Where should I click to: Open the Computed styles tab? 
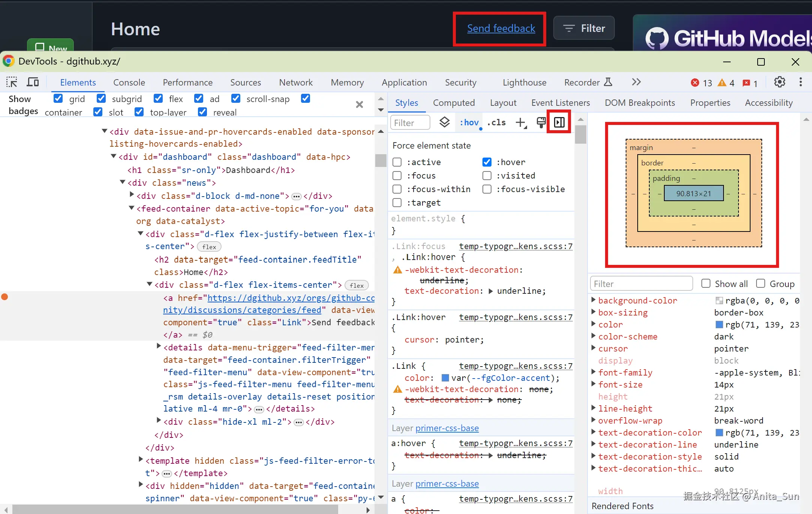tap(454, 103)
